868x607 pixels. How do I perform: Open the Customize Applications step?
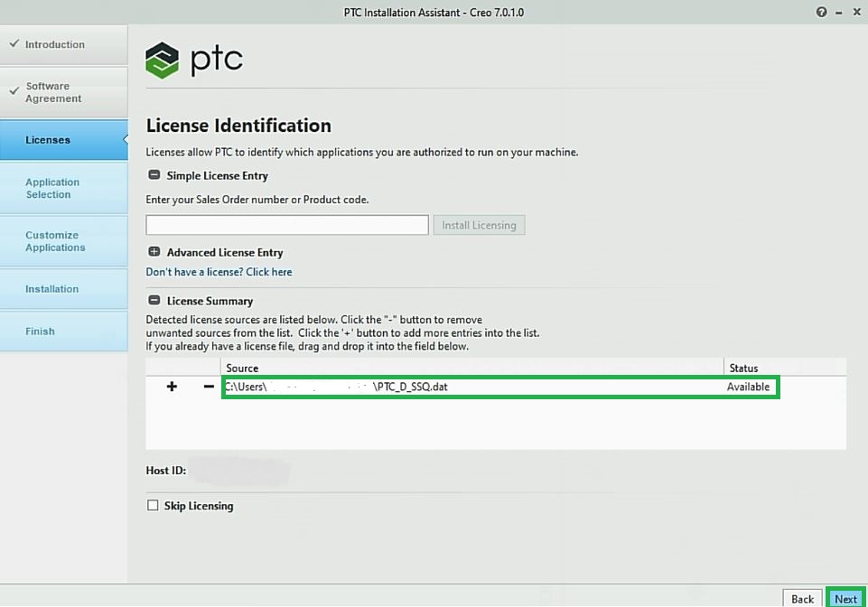point(63,241)
